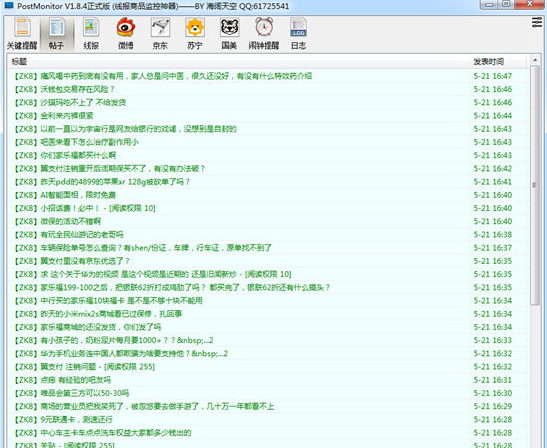Select the post about pdd 4899 苹果xr
This screenshot has width=547, height=448.
coord(102,182)
